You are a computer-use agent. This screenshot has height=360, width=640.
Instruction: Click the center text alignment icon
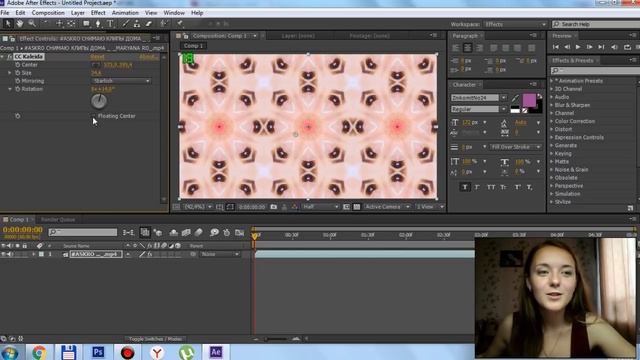point(468,48)
